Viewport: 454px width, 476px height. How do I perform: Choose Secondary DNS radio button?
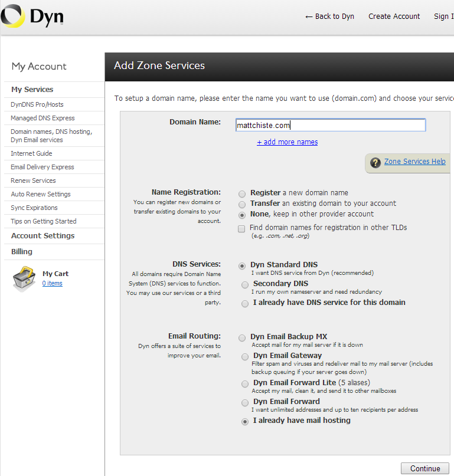[245, 285]
